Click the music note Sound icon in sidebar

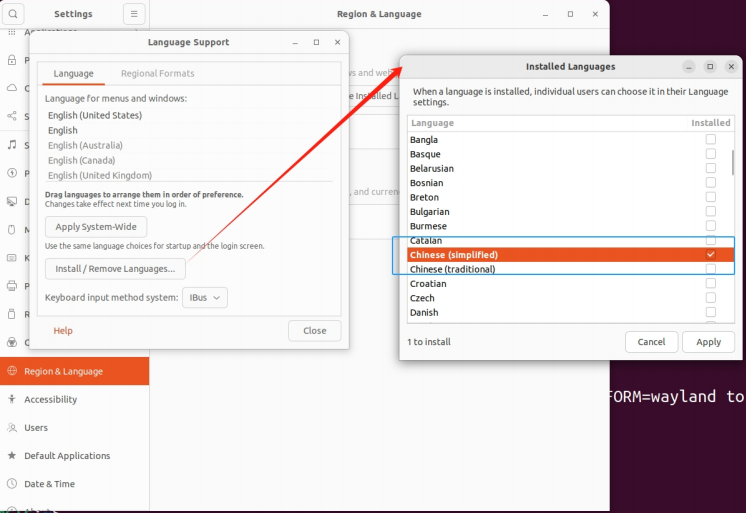(12, 145)
